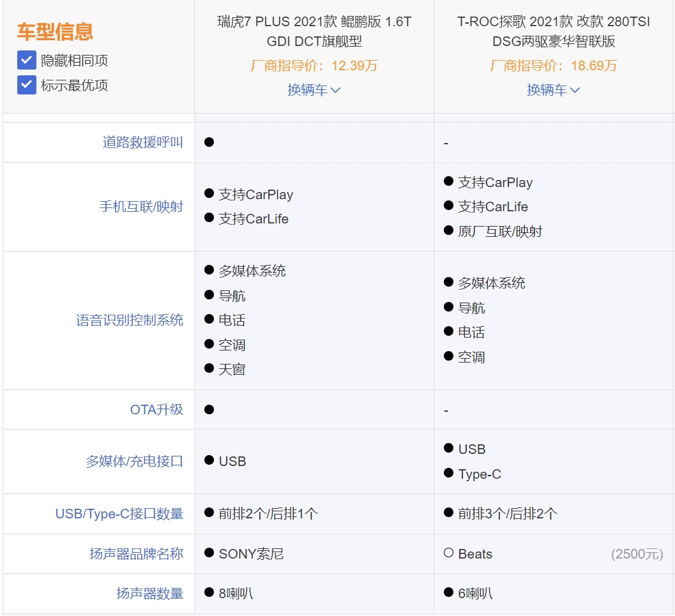The image size is (675, 616).
Task: Click the 手机互联/映射 row label
Action: pos(141,207)
